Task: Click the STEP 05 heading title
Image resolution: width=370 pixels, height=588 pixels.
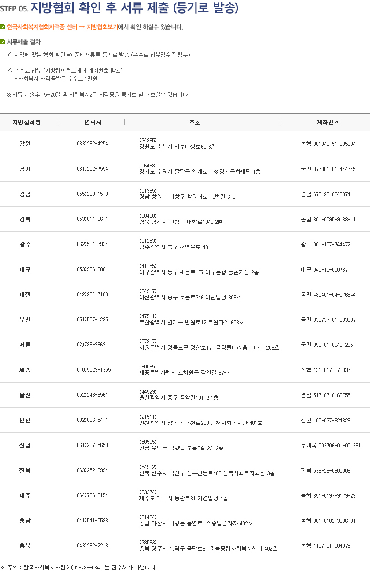Action: click(119, 8)
